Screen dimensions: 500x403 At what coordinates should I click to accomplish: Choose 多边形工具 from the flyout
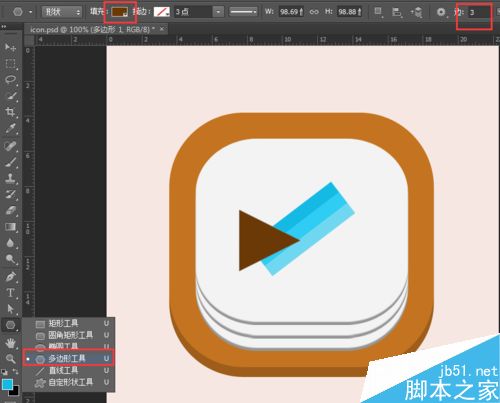(x=69, y=359)
